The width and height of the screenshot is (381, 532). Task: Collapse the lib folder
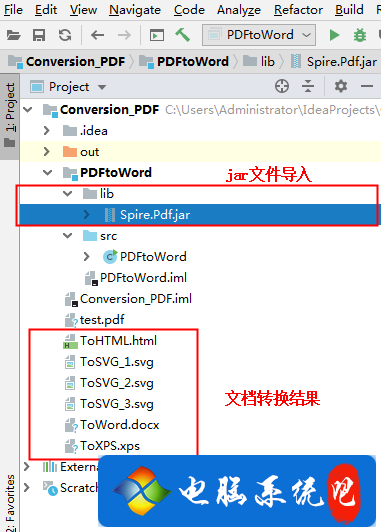68,194
